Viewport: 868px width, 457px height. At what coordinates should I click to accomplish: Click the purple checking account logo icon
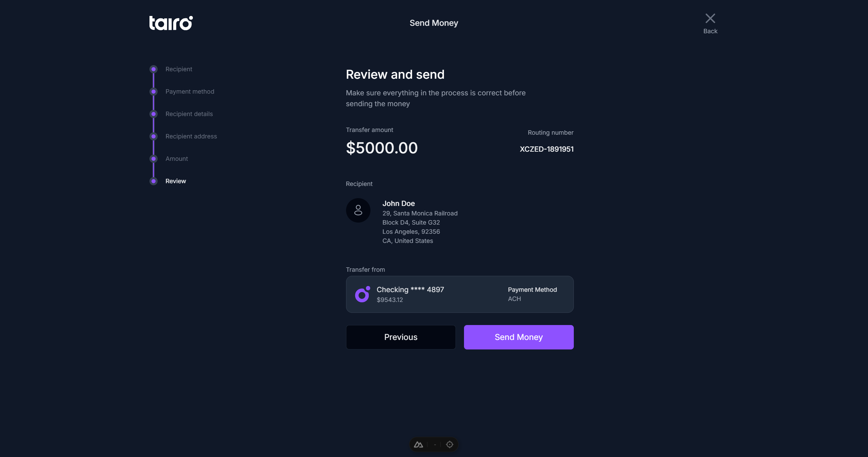click(362, 294)
